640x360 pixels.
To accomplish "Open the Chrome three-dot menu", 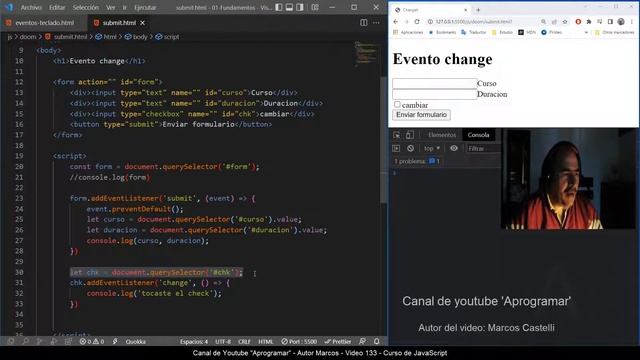I will 632,22.
